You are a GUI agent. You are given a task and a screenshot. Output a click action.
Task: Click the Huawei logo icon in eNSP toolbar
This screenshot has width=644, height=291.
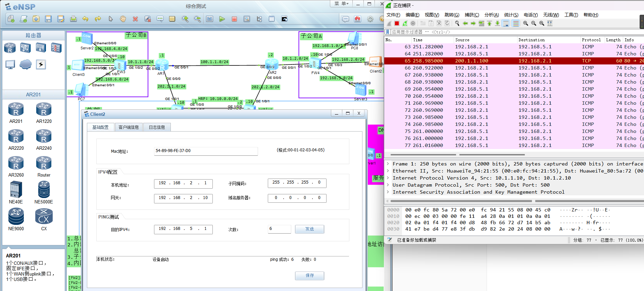coord(358,19)
